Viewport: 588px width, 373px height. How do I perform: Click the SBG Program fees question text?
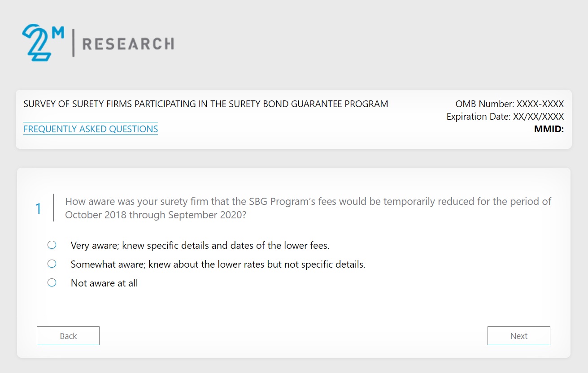(x=308, y=208)
